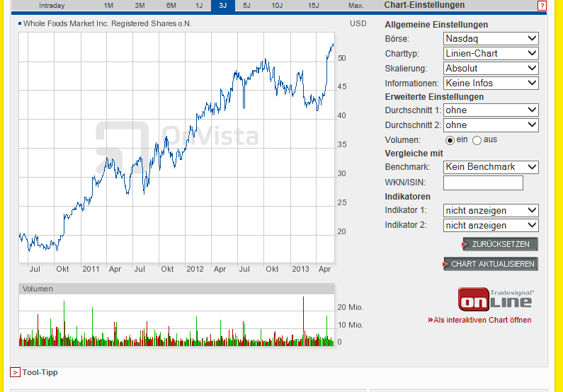Click the 2013 x-axis label
The image size is (563, 392).
[300, 269]
